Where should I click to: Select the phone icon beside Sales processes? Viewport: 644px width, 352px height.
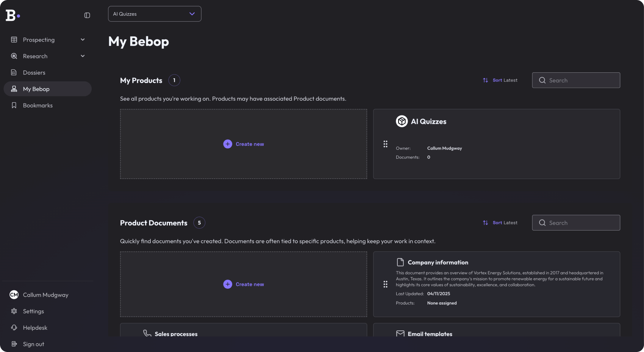click(147, 333)
